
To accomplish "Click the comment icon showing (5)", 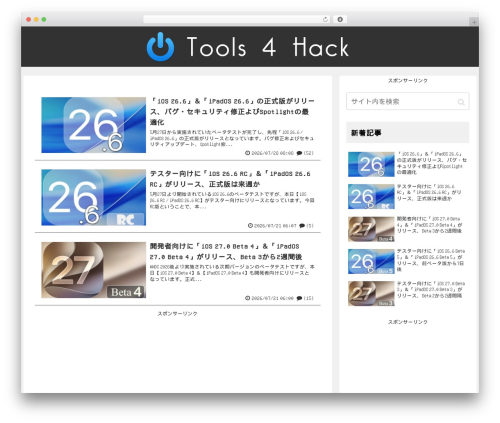I will (x=302, y=226).
